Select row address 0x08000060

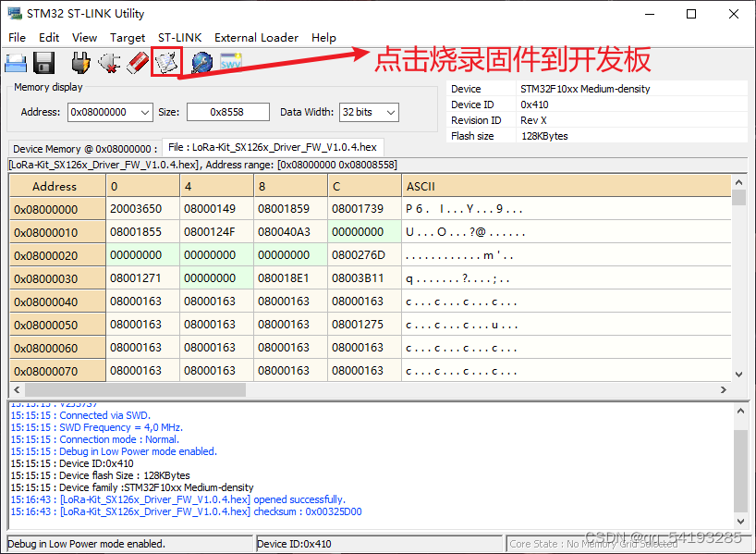(x=57, y=349)
